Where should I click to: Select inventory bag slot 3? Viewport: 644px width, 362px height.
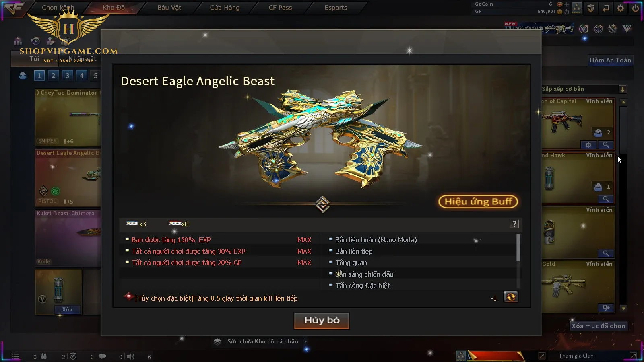[x=67, y=75]
